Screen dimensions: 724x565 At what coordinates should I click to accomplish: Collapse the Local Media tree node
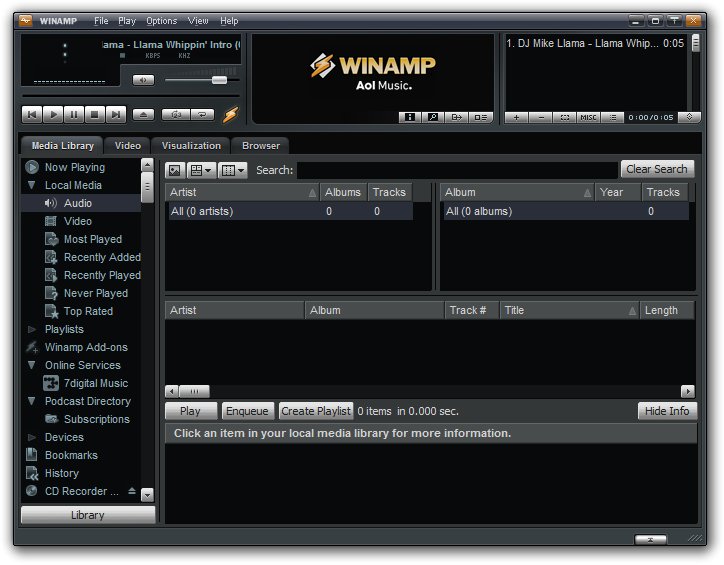point(31,185)
